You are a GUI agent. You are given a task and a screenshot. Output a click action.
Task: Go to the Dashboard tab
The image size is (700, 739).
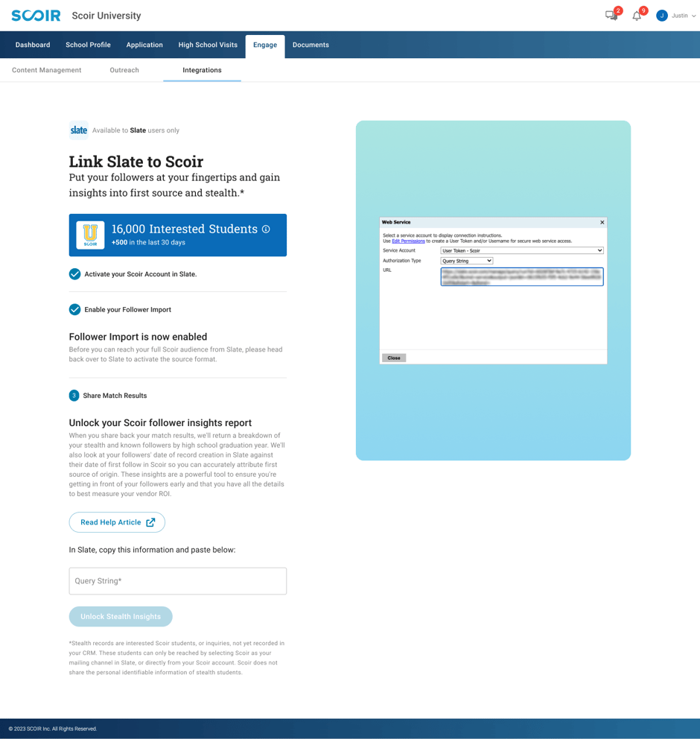tap(33, 45)
